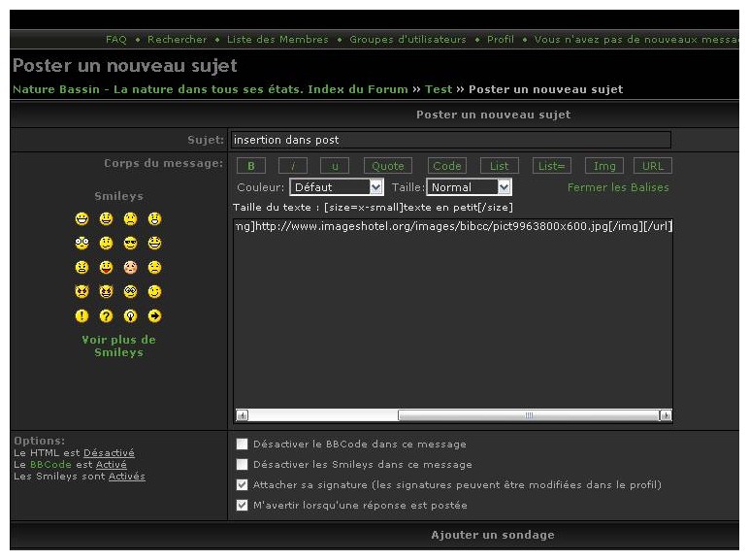This screenshot has width=749, height=560.
Task: Insert the sad frowning smiley in first row
Action: [130, 218]
